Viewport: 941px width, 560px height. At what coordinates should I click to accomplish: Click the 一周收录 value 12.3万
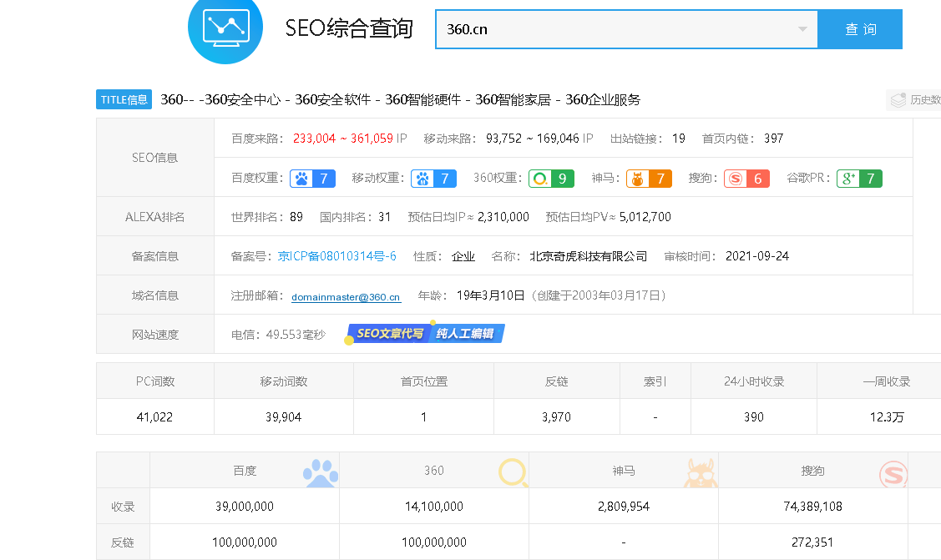[887, 416]
